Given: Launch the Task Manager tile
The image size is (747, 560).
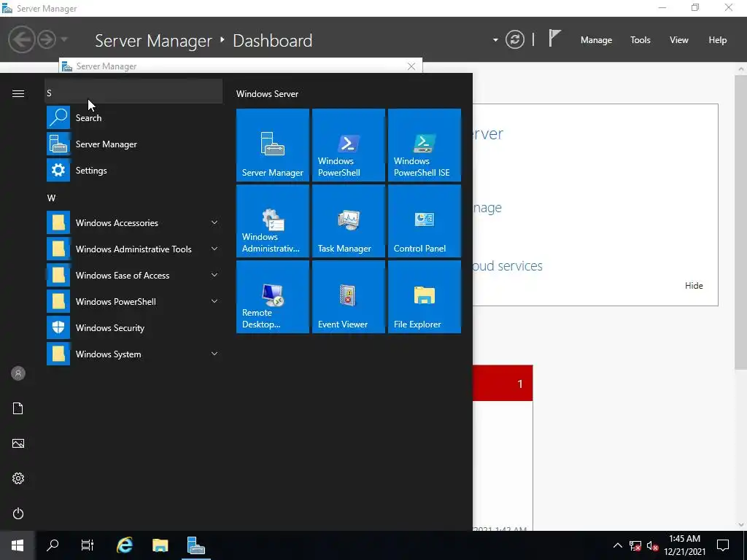Looking at the screenshot, I should coord(348,220).
